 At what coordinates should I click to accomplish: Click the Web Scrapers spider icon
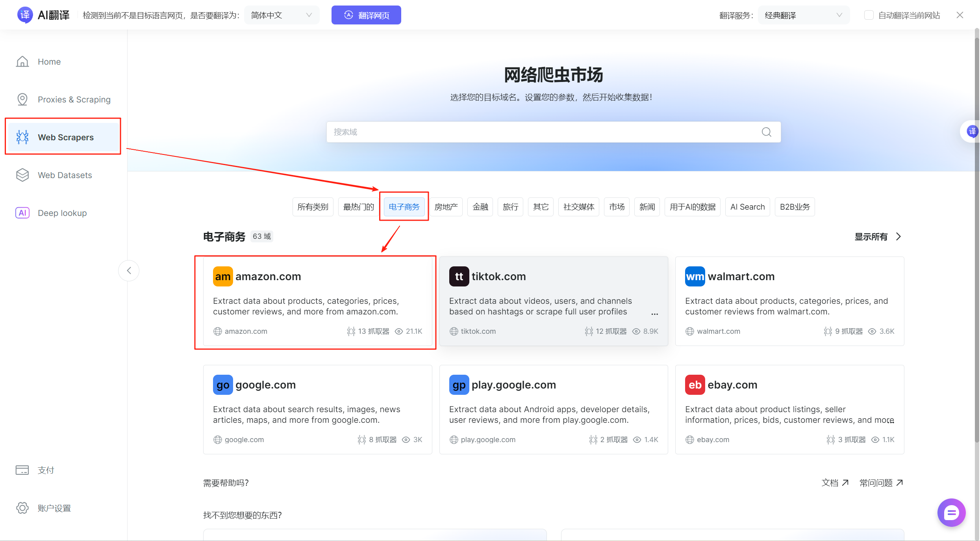tap(22, 137)
